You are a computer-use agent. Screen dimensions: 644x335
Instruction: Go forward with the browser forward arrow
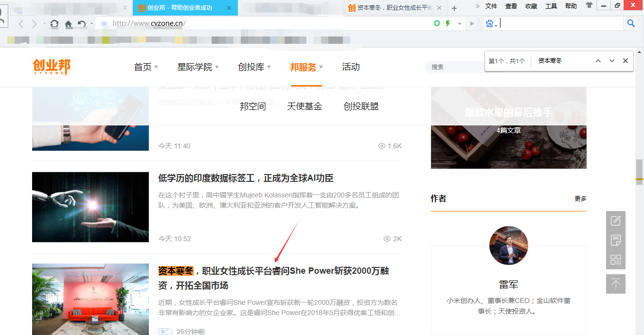34,24
